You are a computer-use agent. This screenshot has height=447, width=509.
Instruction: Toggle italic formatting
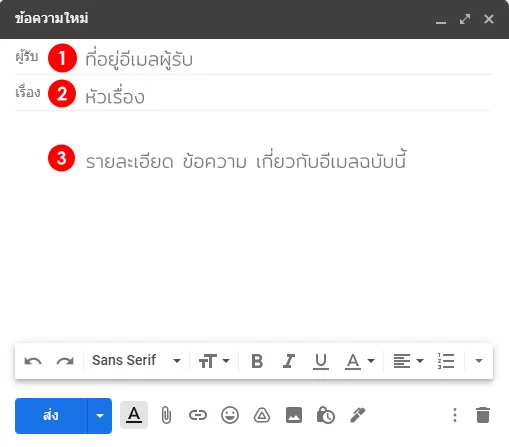point(289,361)
